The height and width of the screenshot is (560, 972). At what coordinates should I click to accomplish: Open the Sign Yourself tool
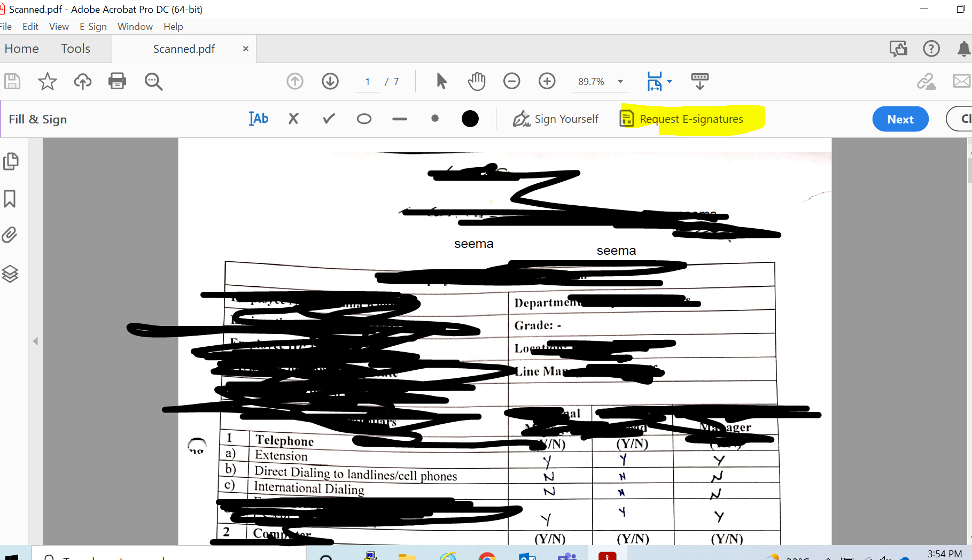click(556, 119)
